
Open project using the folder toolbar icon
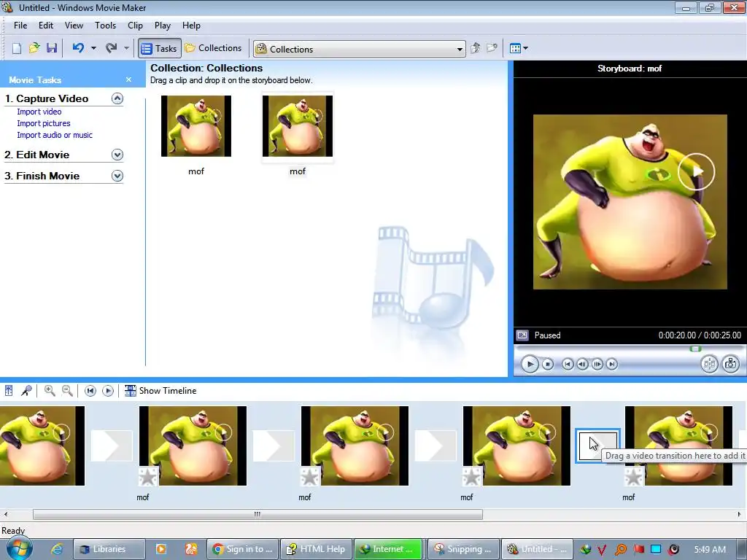(x=34, y=48)
